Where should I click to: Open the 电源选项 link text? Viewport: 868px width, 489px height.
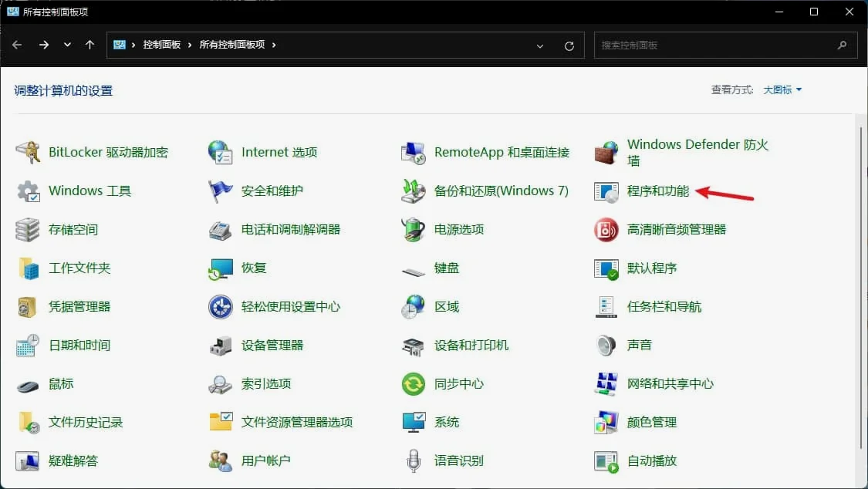459,230
